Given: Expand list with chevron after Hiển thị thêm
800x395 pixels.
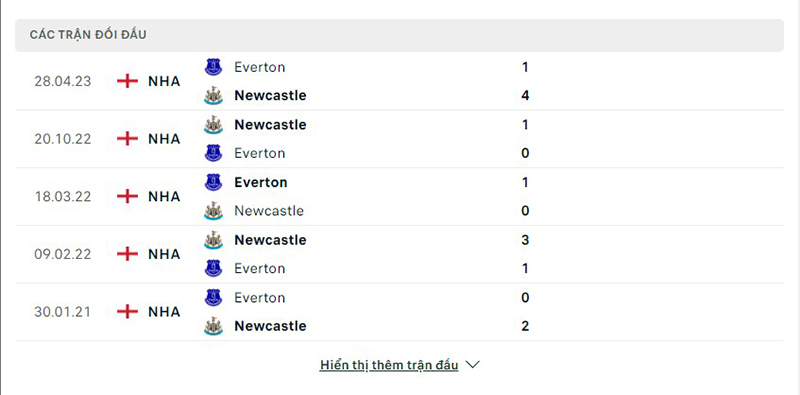Looking at the screenshot, I should (473, 365).
